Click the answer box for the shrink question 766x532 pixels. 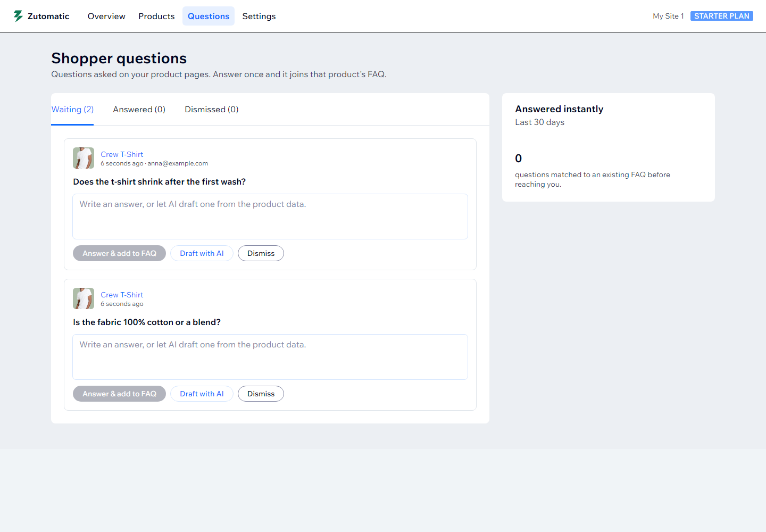(x=270, y=217)
